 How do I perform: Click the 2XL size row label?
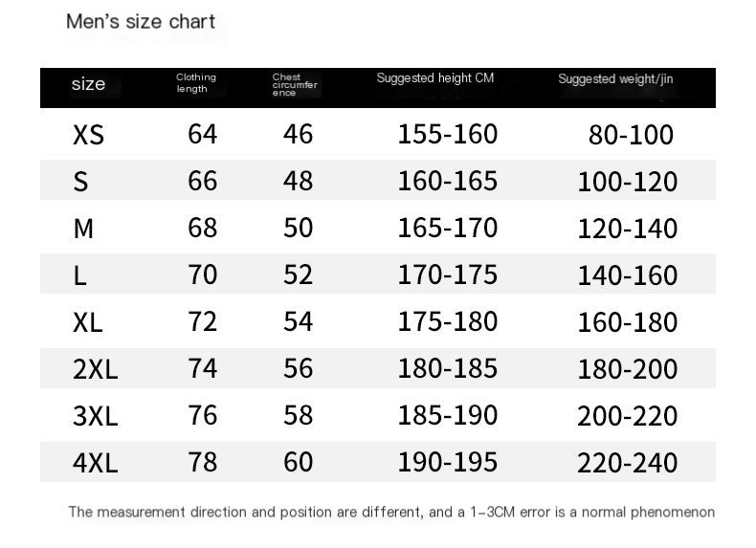pyautogui.click(x=95, y=369)
